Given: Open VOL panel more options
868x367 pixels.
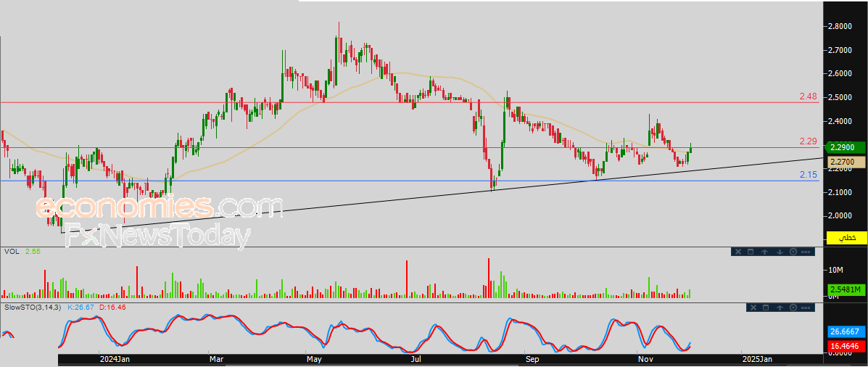Looking at the screenshot, I should click(x=806, y=252).
